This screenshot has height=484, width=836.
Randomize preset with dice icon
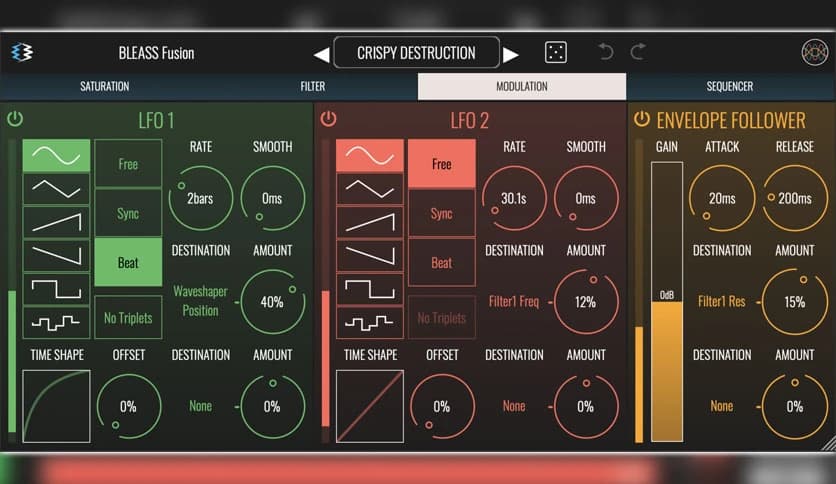pos(556,52)
